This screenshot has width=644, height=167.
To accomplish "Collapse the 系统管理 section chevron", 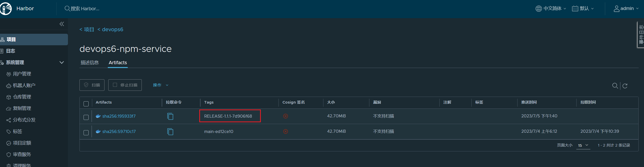I will coord(62,62).
